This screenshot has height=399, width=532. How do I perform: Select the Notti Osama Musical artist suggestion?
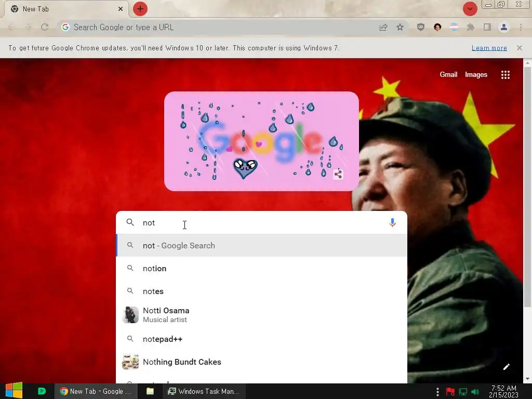[x=261, y=315]
